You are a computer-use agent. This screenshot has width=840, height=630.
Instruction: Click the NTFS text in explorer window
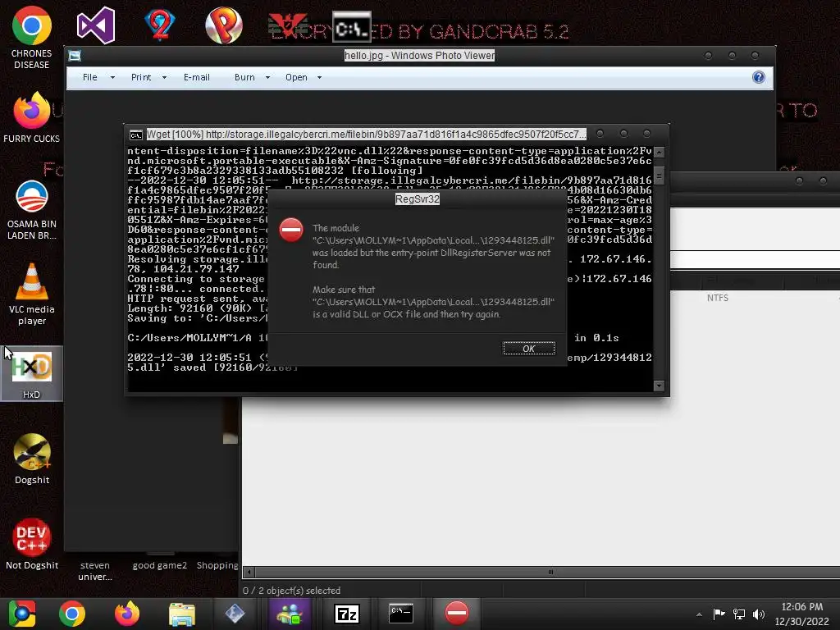coord(717,298)
